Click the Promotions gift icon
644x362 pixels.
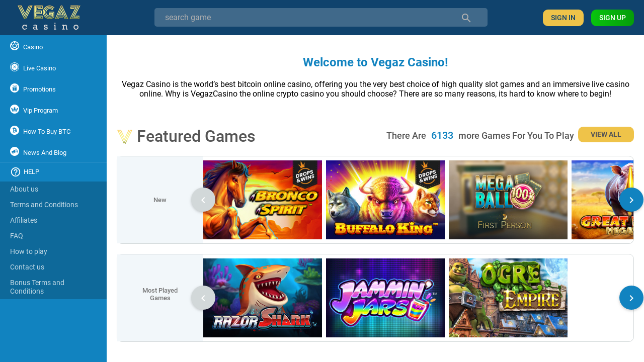click(15, 88)
